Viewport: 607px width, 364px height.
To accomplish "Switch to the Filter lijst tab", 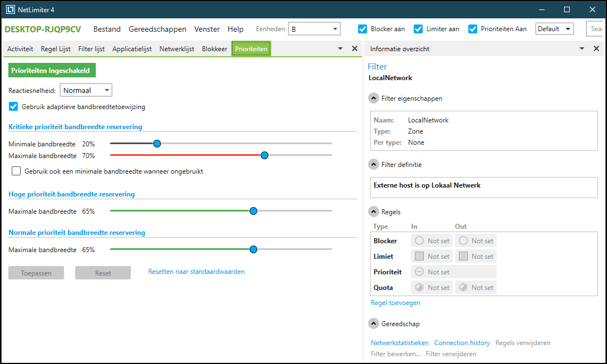I will (91, 49).
